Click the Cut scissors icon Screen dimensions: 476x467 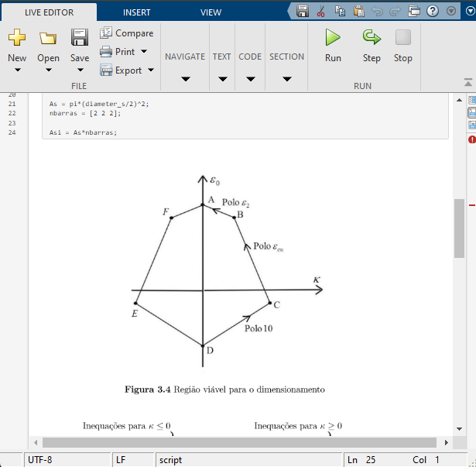[320, 12]
